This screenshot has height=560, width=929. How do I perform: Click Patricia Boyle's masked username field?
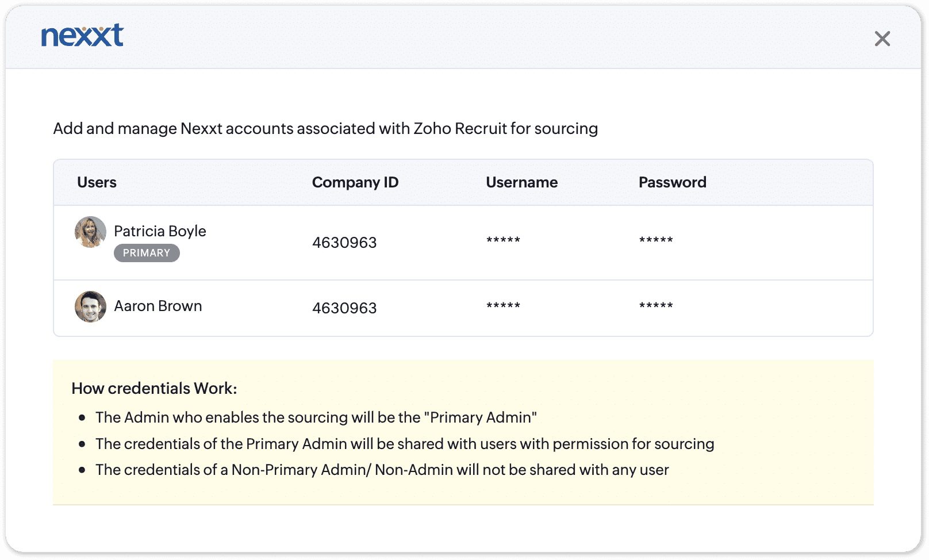(503, 240)
